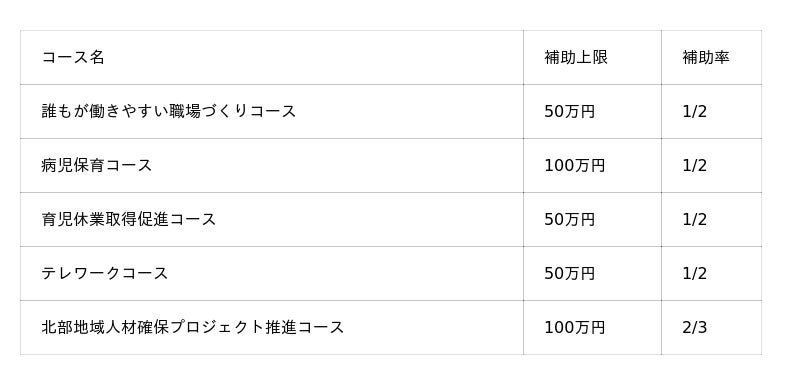This screenshot has height=385, width=800.
Task: Click 1/2 rate in 育児休業取得促進 row
Action: (x=712, y=219)
